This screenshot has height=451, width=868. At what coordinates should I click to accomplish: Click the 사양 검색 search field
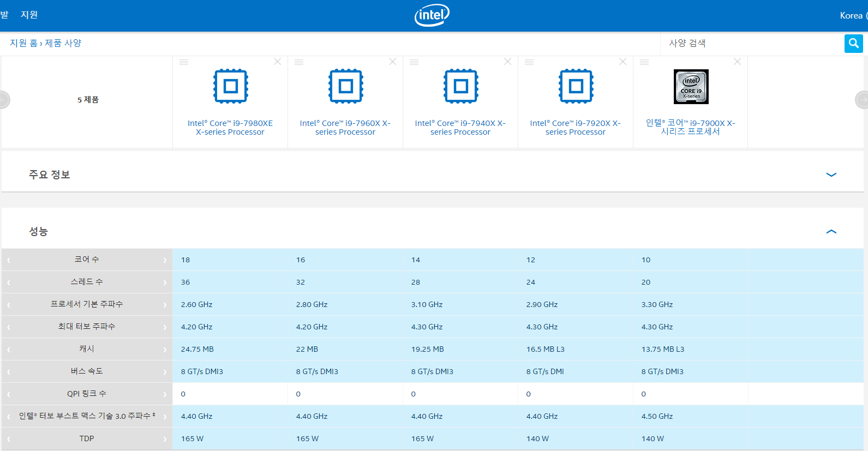[x=752, y=44]
